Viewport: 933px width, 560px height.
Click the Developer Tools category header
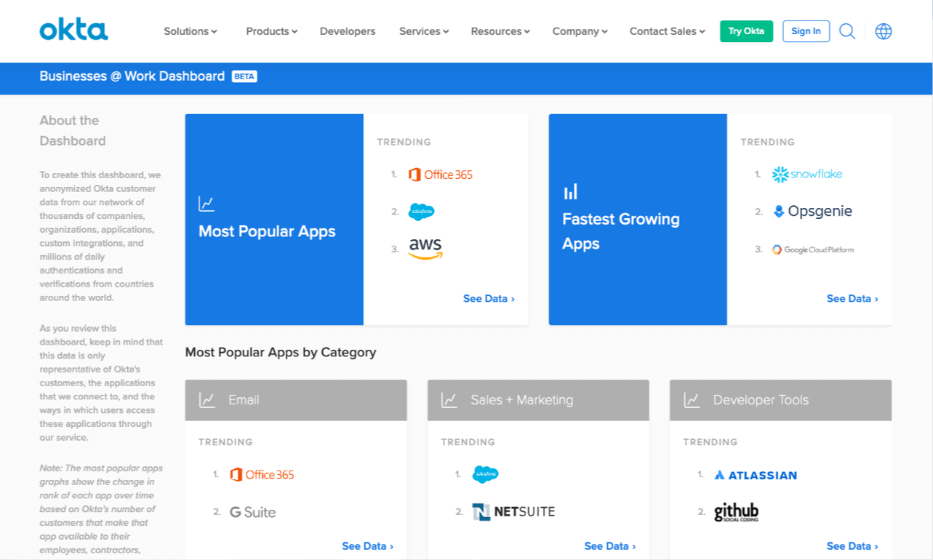click(x=780, y=400)
